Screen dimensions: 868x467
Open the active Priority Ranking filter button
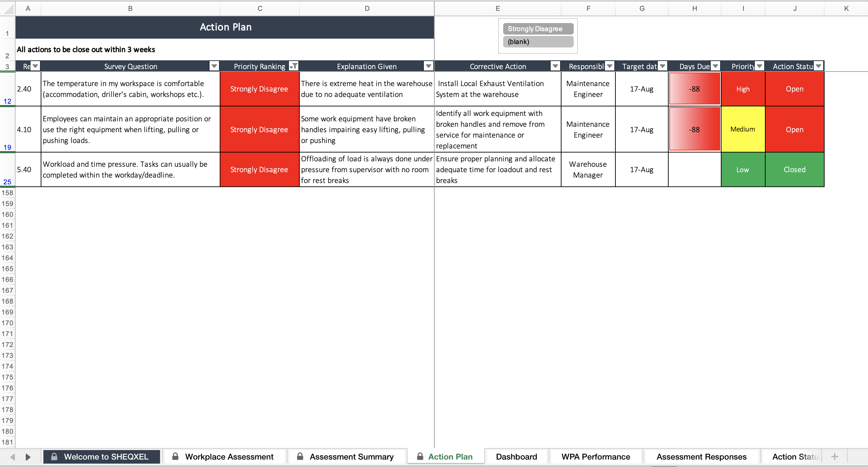point(294,66)
